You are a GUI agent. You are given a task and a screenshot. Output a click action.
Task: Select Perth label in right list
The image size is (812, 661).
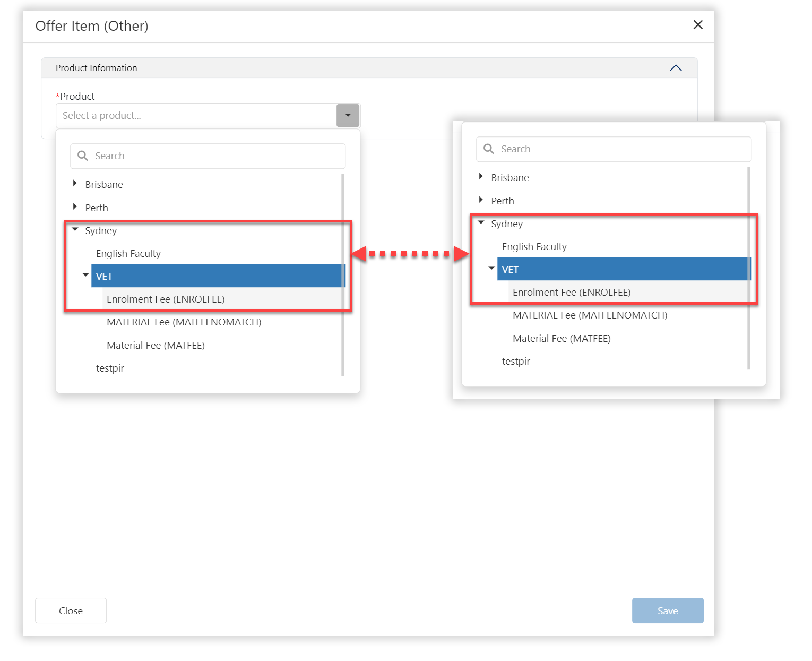click(503, 201)
